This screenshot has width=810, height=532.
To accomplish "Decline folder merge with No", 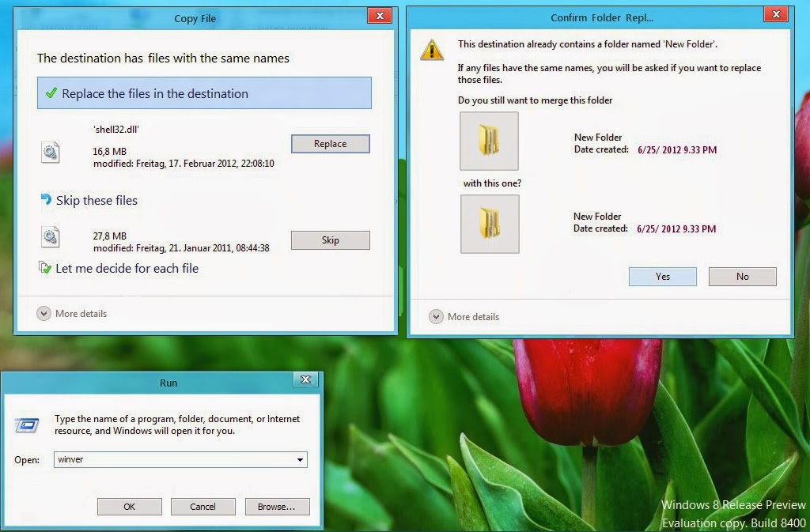I will coord(742,276).
